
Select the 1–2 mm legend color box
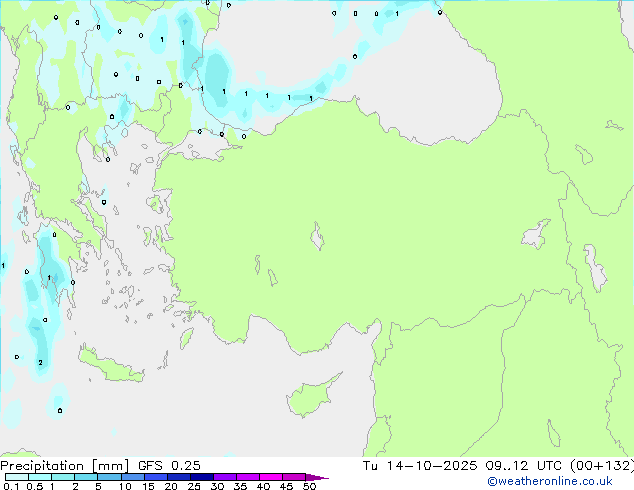(x=63, y=477)
